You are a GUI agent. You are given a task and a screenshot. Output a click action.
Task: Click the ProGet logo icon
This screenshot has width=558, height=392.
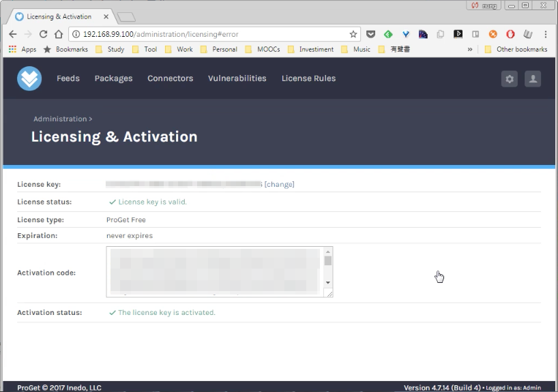pyautogui.click(x=29, y=78)
